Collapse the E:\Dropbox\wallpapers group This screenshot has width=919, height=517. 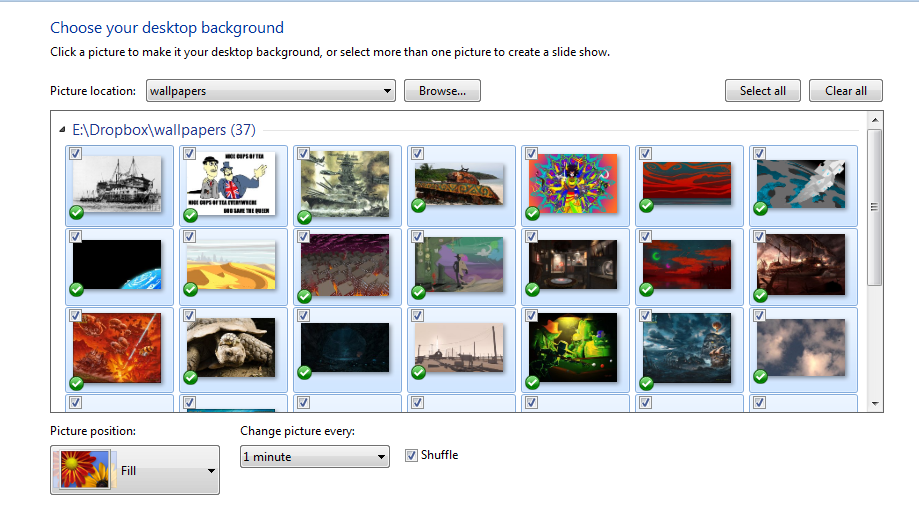(63, 130)
